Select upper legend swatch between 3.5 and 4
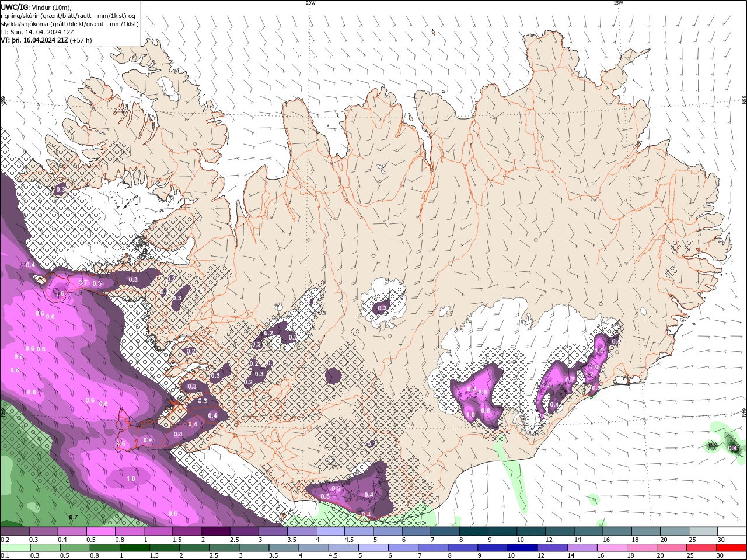 point(302,531)
